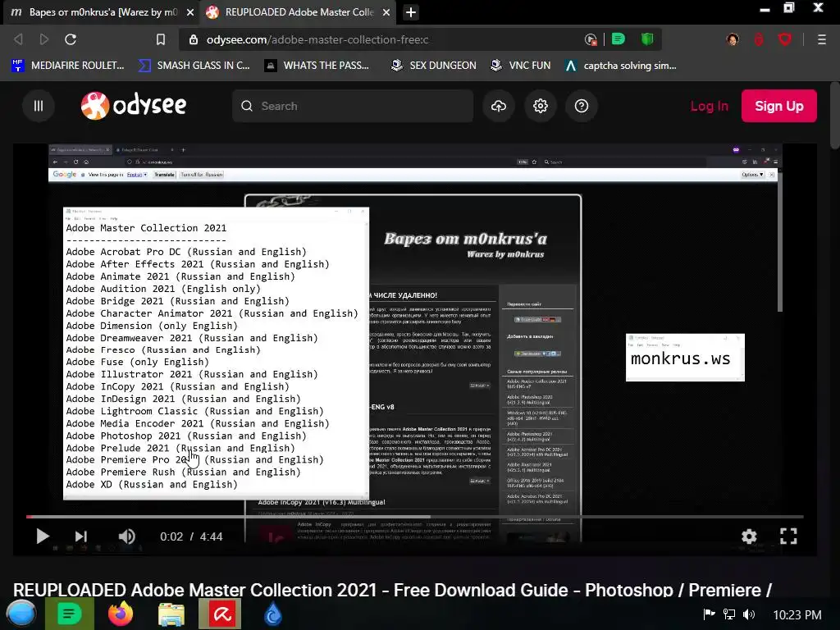Open video player quality settings

(749, 536)
